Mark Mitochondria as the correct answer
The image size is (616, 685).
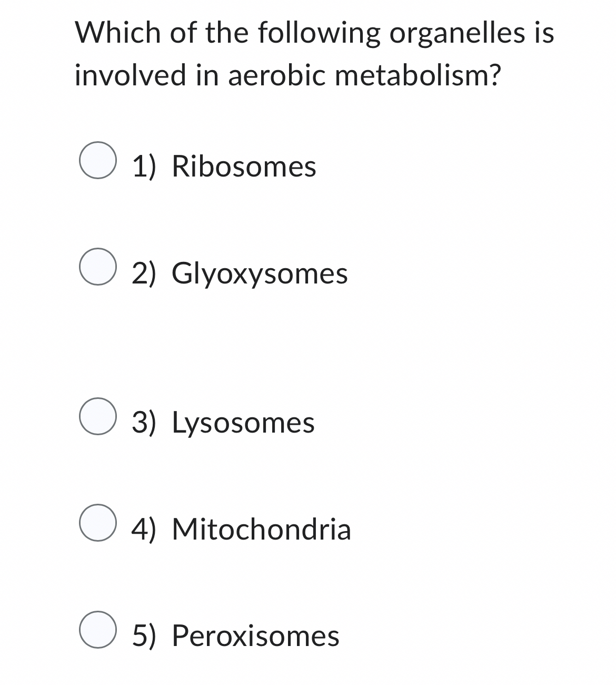pos(100,524)
